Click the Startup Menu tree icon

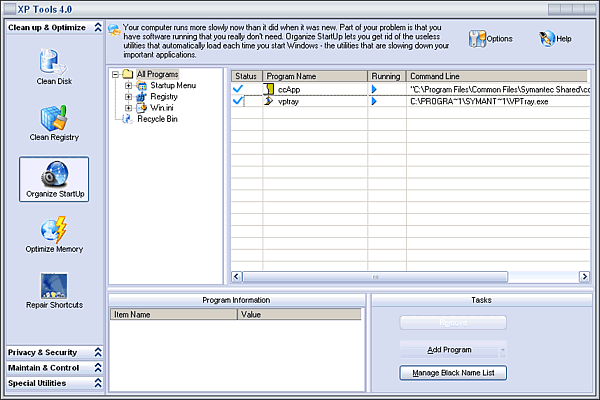click(x=142, y=85)
